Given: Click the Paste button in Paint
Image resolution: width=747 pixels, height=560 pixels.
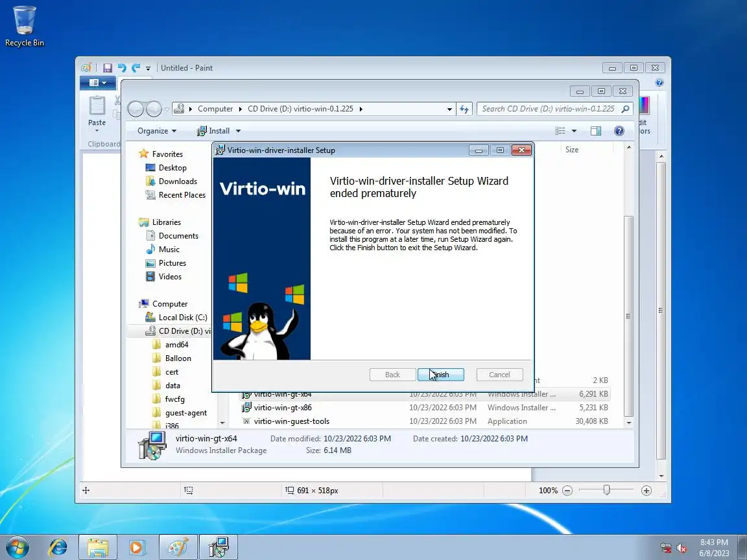Looking at the screenshot, I should [x=97, y=113].
